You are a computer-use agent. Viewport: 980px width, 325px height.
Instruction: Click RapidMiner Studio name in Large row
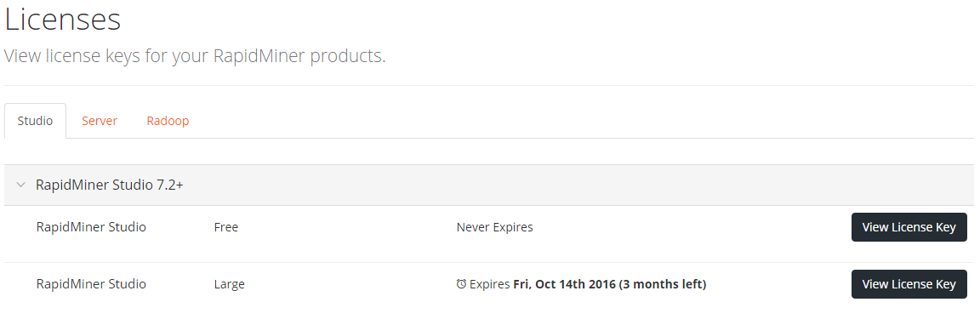pyautogui.click(x=91, y=284)
